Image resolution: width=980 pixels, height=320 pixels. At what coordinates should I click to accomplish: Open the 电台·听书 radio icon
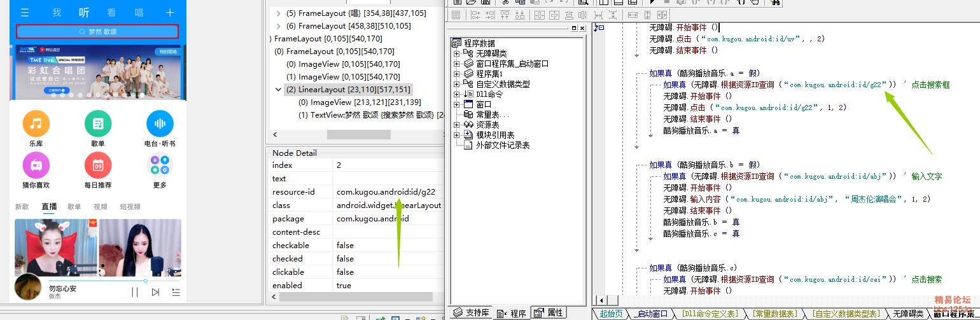coord(160,123)
